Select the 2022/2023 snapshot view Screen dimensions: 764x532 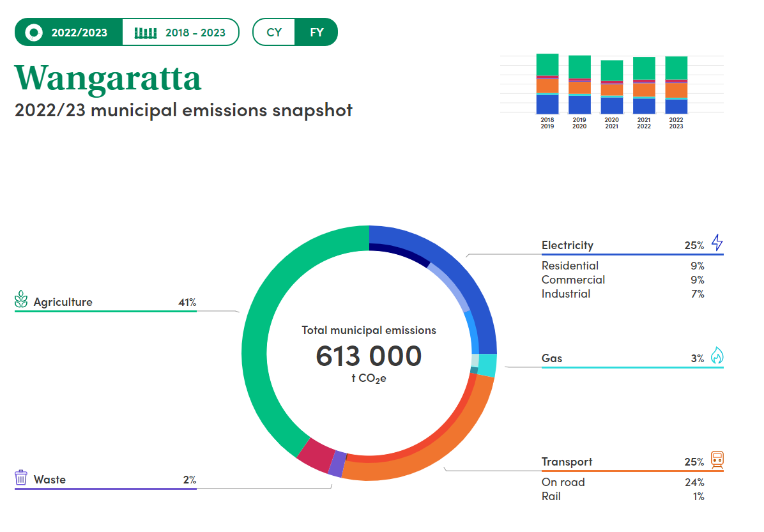tap(69, 33)
